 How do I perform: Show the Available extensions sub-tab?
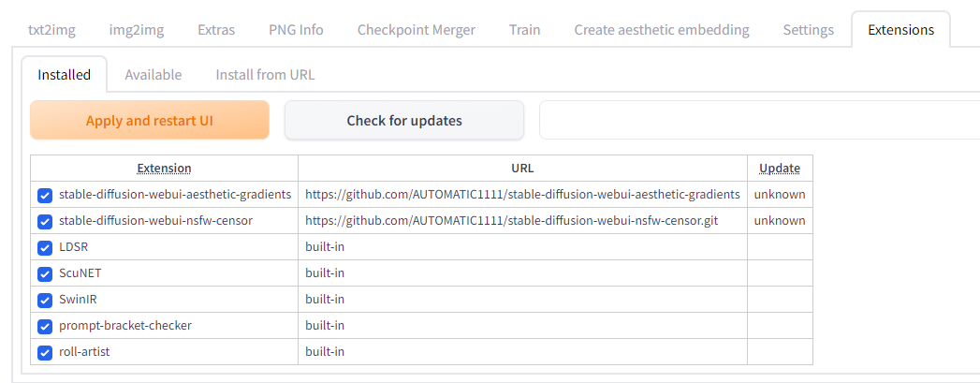click(154, 75)
